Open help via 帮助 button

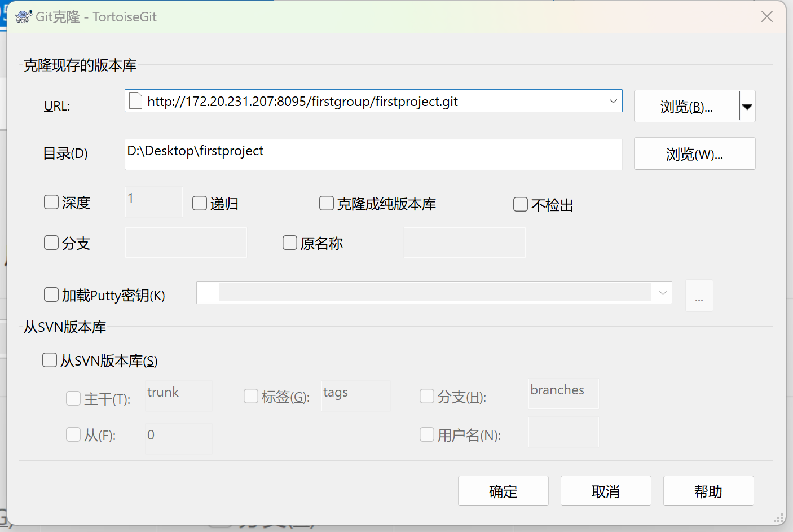point(708,491)
